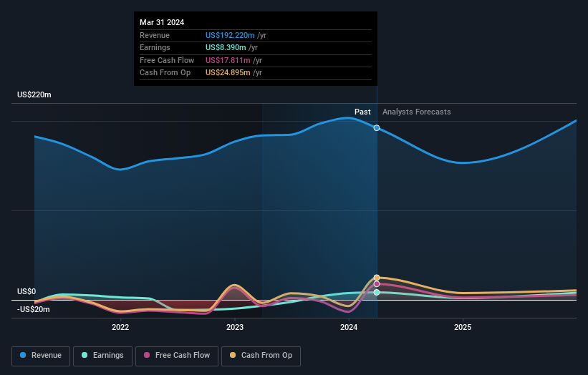588x375 pixels.
Task: Click the Analysts Forecasts label
Action: (417, 112)
